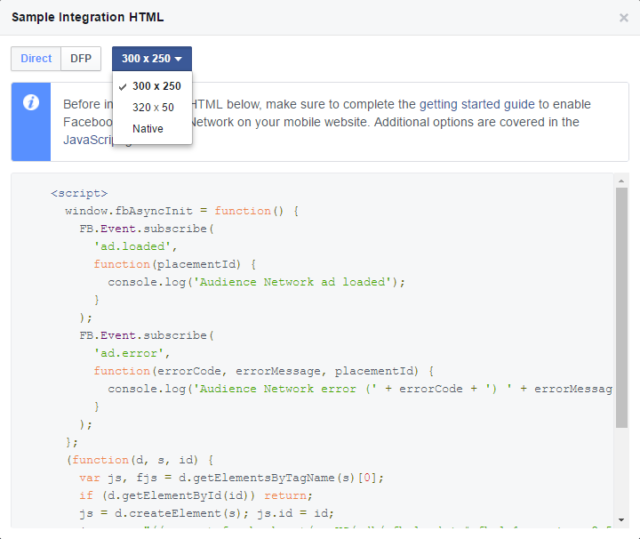Choose the Native format option
The image size is (640, 539).
[152, 129]
